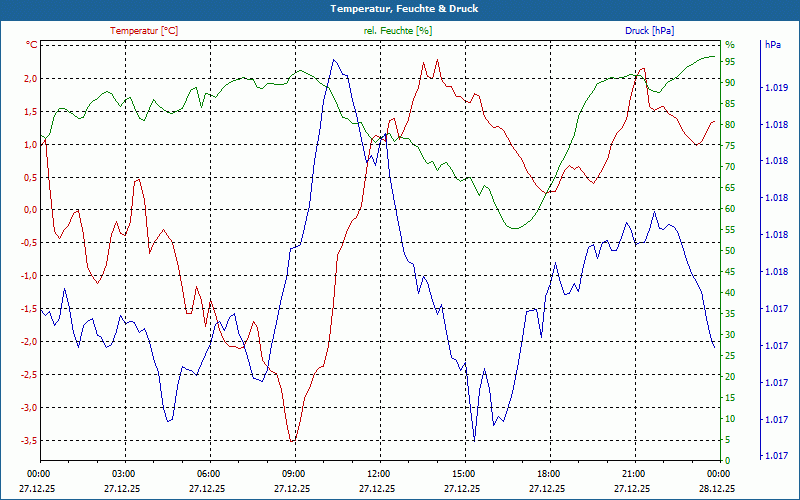Click the "45" value on humidity axis

[730, 272]
